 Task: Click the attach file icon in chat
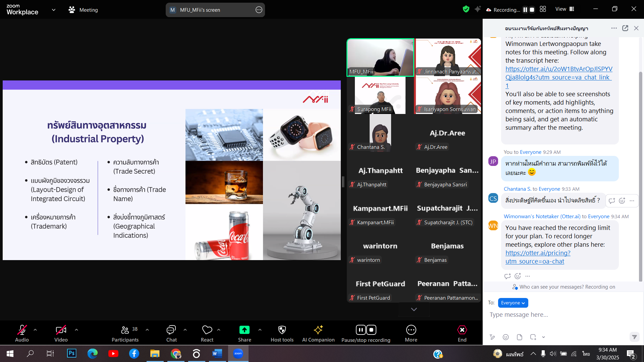coord(520,337)
